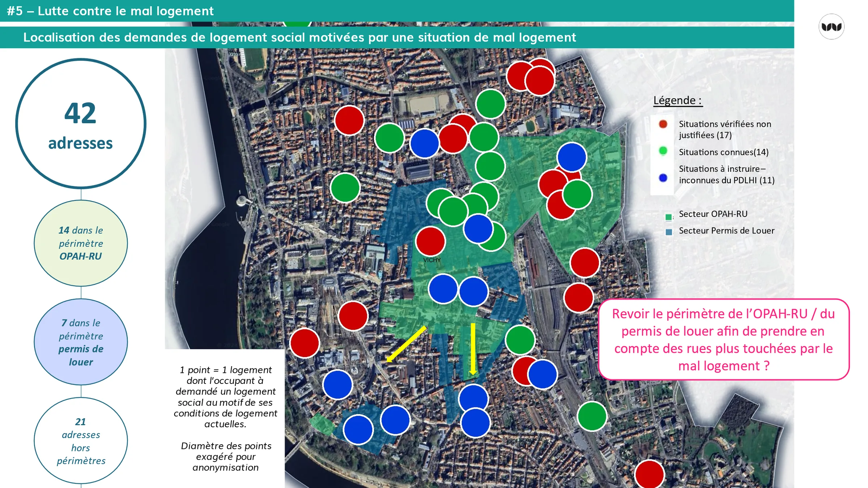Click the "Secteur Permis de Louer" legend label
Viewport: 868px width, 488px height.
click(727, 231)
